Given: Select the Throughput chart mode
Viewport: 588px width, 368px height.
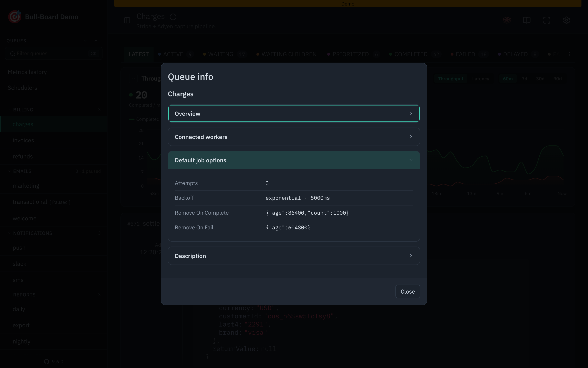Looking at the screenshot, I should pyautogui.click(x=450, y=79).
